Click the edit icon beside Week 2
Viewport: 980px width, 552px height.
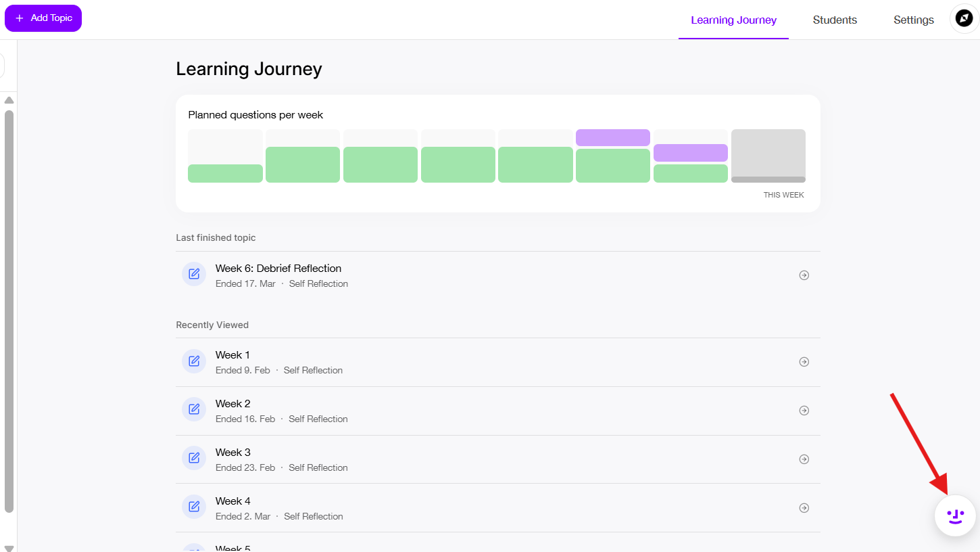pyautogui.click(x=194, y=409)
